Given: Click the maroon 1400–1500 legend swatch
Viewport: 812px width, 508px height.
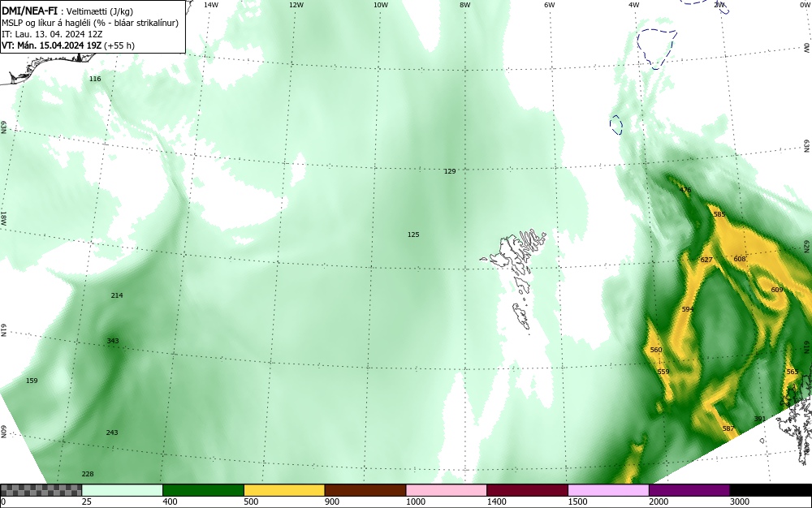Looking at the screenshot, I should coord(527,490).
